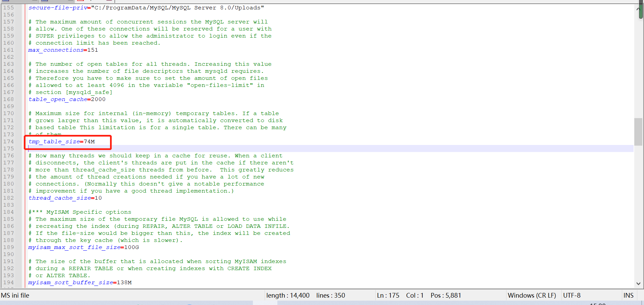
Task: Click the myisam_max_sort_file_size=100G setting
Action: pyautogui.click(x=83, y=247)
